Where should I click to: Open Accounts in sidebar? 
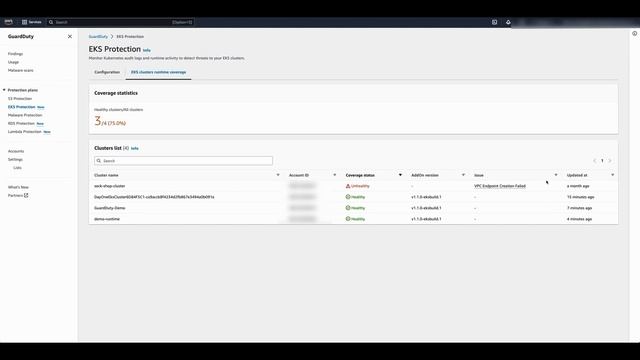[x=16, y=151]
